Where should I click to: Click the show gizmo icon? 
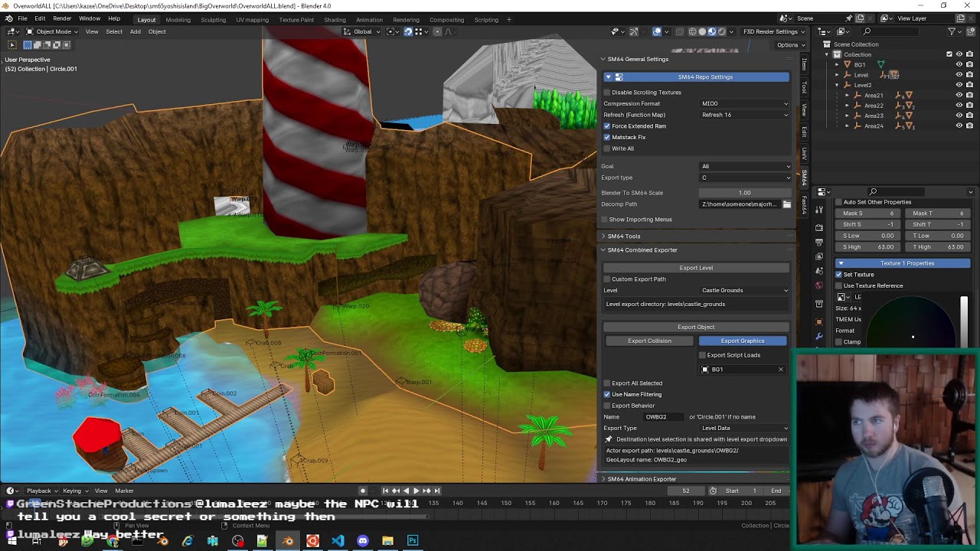[x=634, y=31]
